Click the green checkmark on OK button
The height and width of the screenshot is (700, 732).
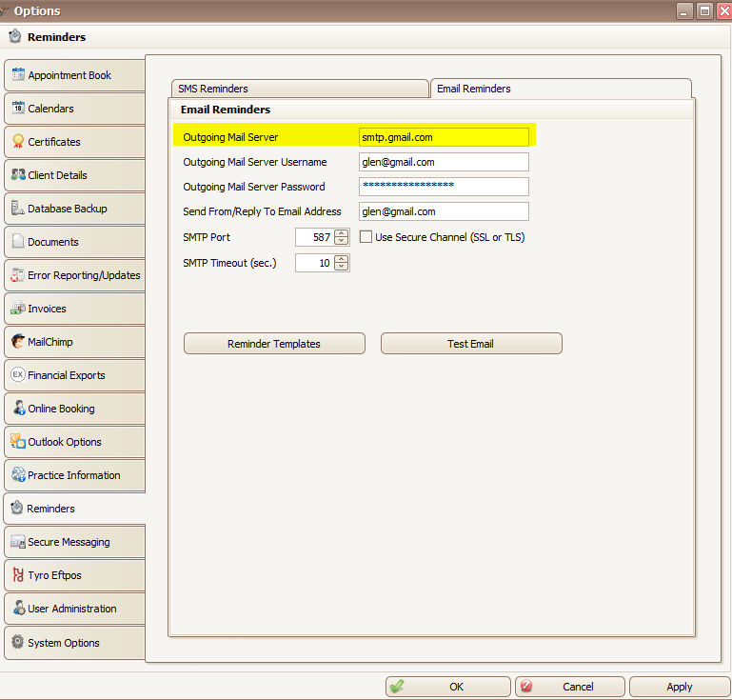[397, 686]
